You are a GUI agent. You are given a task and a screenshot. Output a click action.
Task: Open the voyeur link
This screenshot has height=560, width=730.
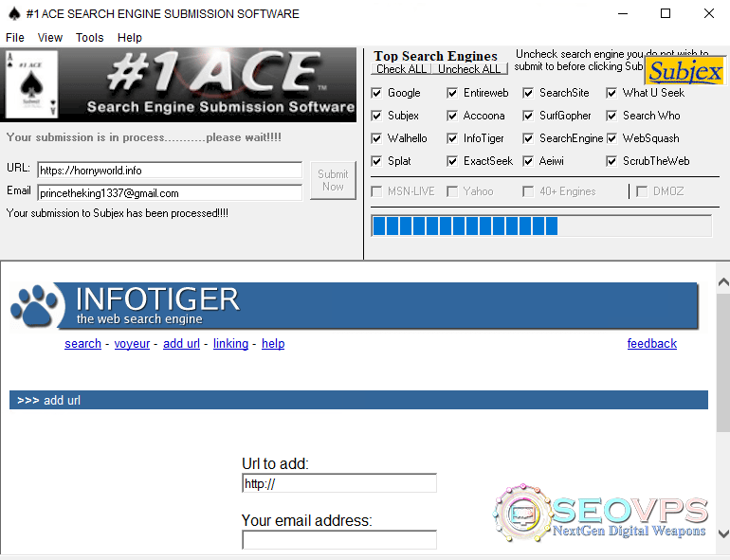point(132,344)
